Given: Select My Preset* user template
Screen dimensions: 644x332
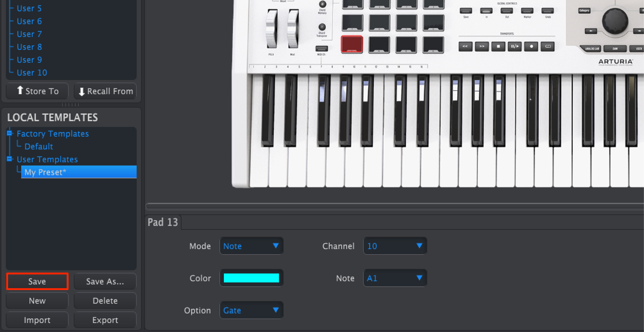Looking at the screenshot, I should pos(79,172).
